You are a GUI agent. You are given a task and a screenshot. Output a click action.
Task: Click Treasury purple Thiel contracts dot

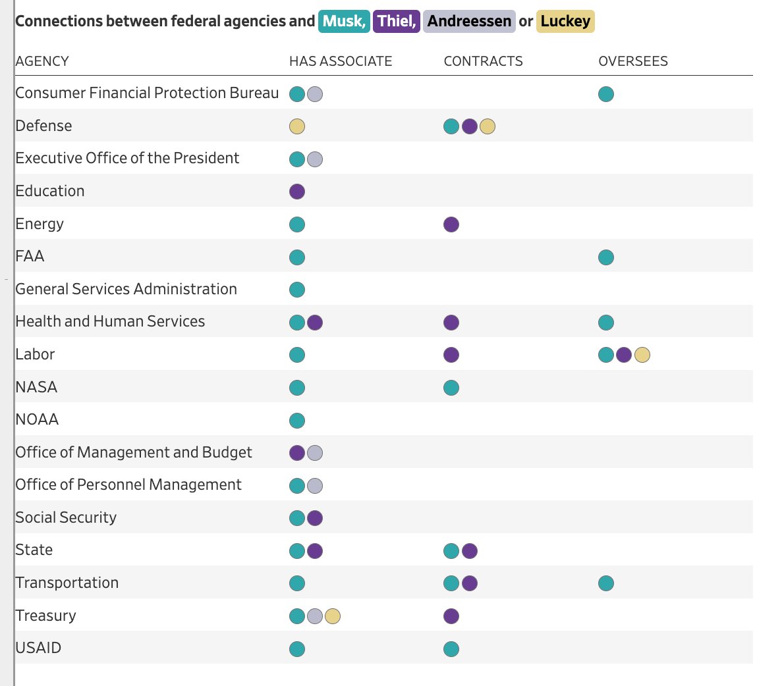pos(451,616)
